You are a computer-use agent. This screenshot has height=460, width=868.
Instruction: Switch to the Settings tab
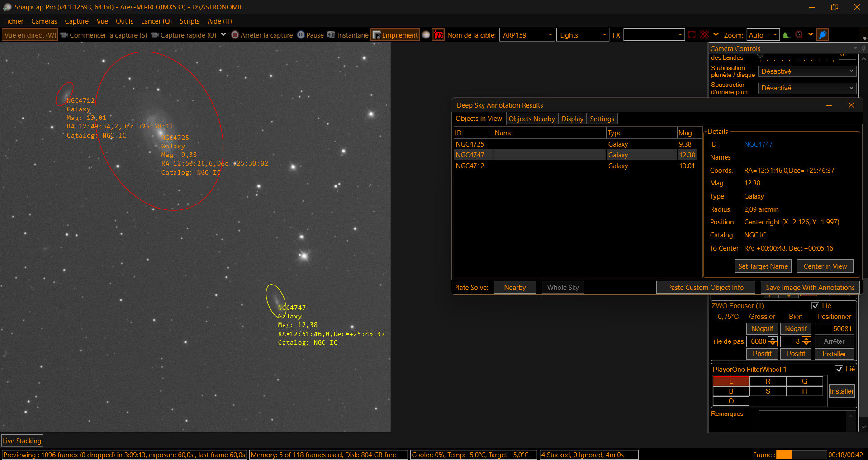point(602,119)
